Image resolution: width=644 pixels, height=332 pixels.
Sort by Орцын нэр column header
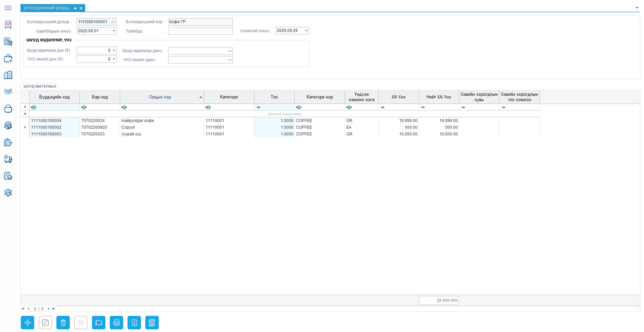pos(160,97)
